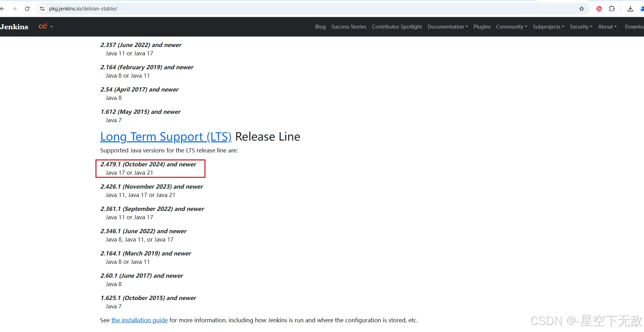Click 'Java 8, Java 11, or Java 17' text
This screenshot has width=644, height=332.
click(139, 239)
